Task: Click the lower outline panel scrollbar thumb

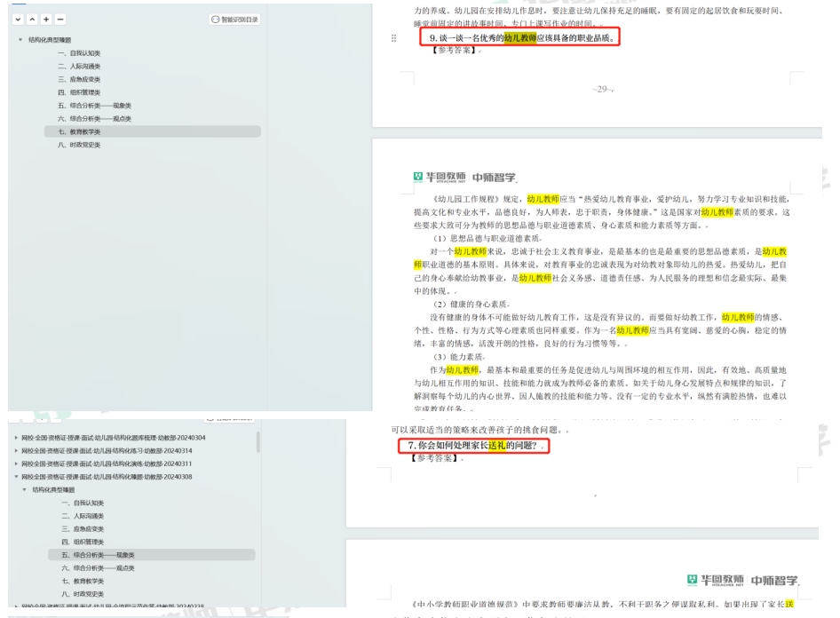Action: click(x=259, y=441)
